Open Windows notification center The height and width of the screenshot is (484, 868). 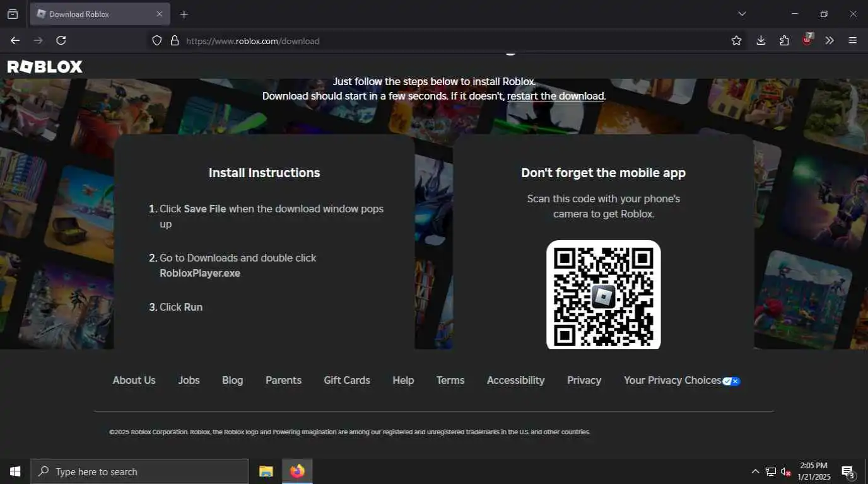tap(848, 472)
